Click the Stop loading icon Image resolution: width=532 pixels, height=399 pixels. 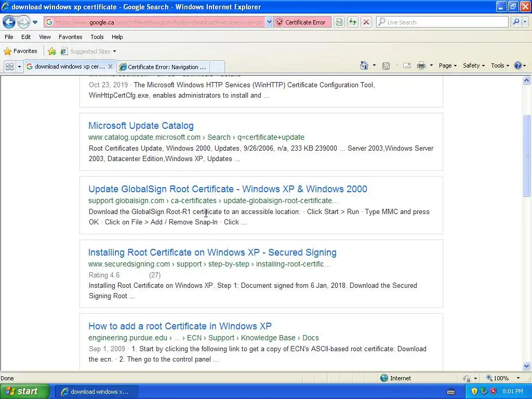pyautogui.click(x=366, y=22)
